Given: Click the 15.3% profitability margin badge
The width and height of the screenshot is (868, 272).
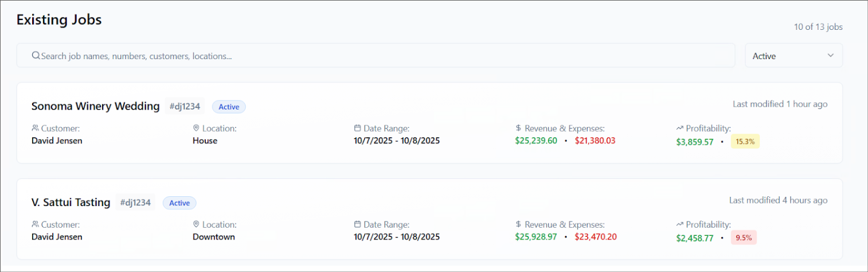Looking at the screenshot, I should [x=745, y=142].
